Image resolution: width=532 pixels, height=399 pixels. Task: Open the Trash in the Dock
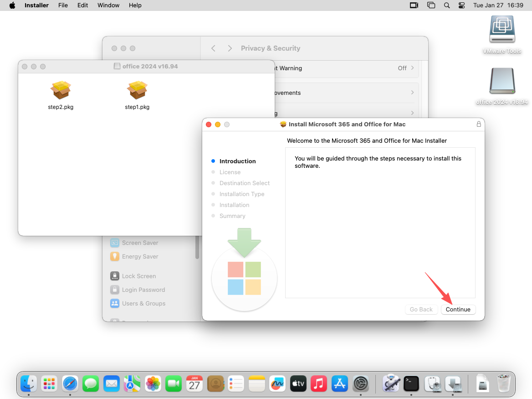(504, 383)
